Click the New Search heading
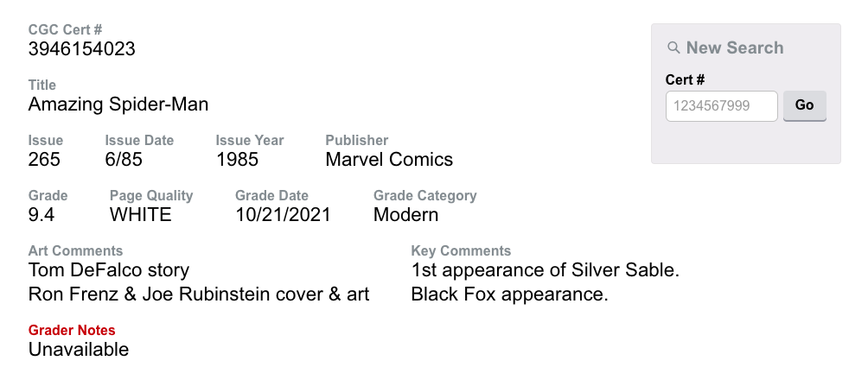This screenshot has width=868, height=386. [x=734, y=48]
